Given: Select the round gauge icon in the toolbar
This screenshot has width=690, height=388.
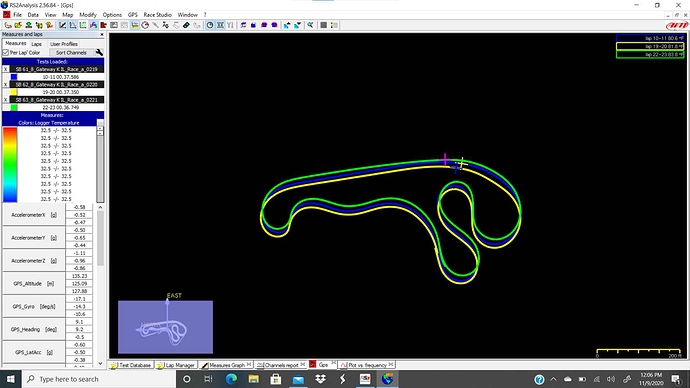Looking at the screenshot, I should point(145,25).
